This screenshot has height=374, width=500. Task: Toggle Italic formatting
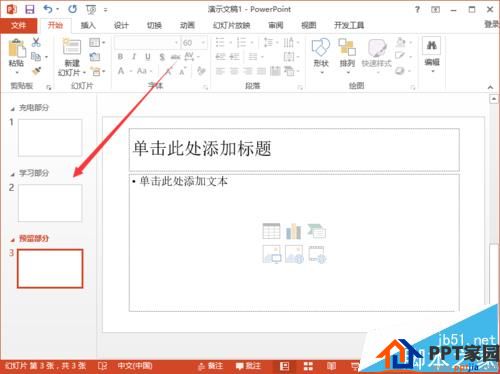pos(134,57)
